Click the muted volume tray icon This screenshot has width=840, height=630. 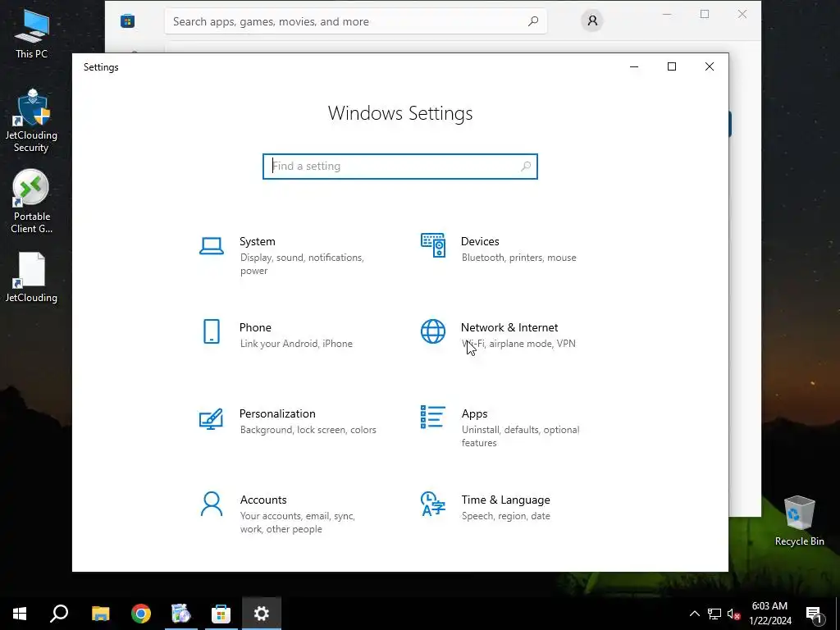pyautogui.click(x=733, y=614)
